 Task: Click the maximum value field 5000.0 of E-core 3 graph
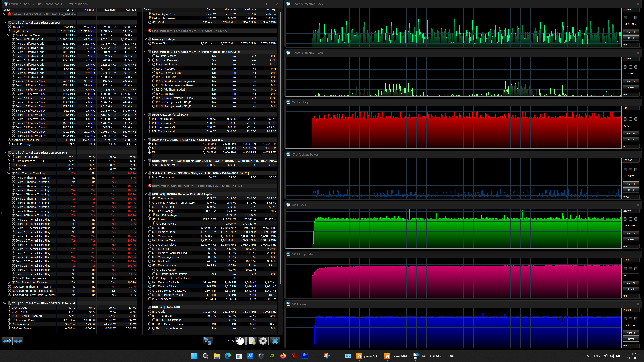click(631, 59)
